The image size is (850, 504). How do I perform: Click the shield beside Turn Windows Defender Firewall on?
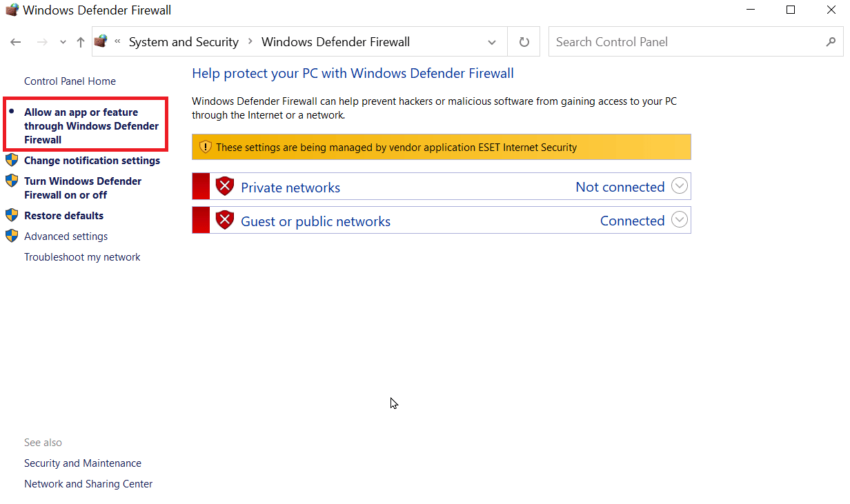[12, 181]
